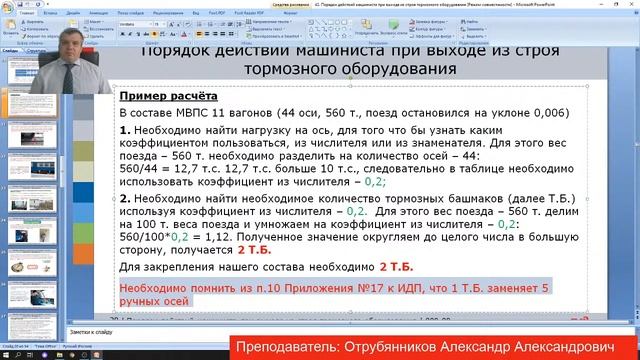
Task: Click the Line spacing icon
Action: pos(239,24)
